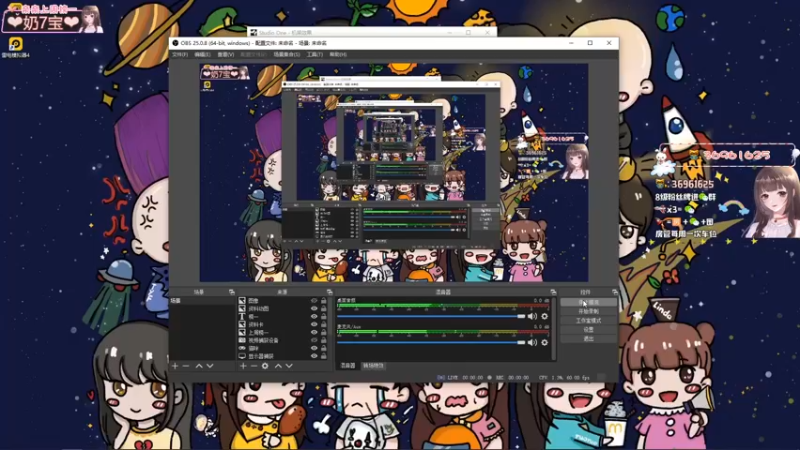Adjust 桌面音频 volume slider
This screenshot has height=450, width=800.
[431, 316]
